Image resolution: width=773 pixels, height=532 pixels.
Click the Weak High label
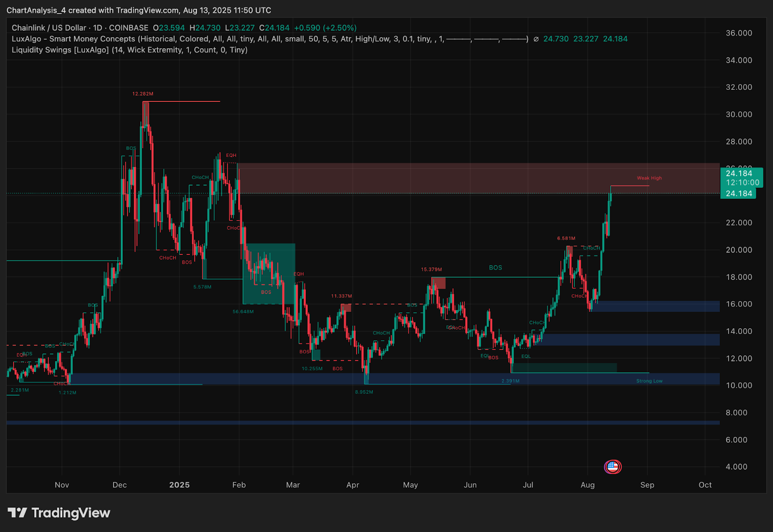coord(649,178)
